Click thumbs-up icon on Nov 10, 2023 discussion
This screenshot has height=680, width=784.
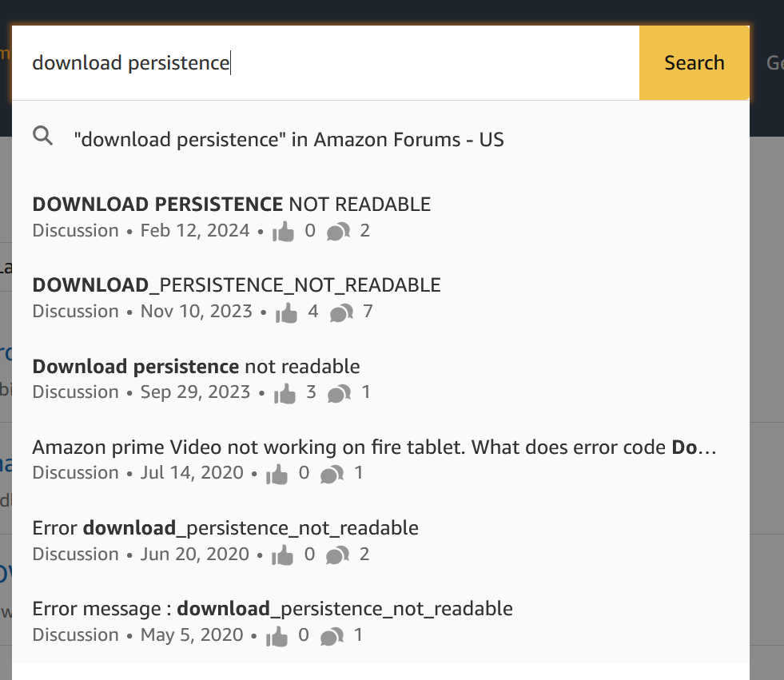click(286, 312)
